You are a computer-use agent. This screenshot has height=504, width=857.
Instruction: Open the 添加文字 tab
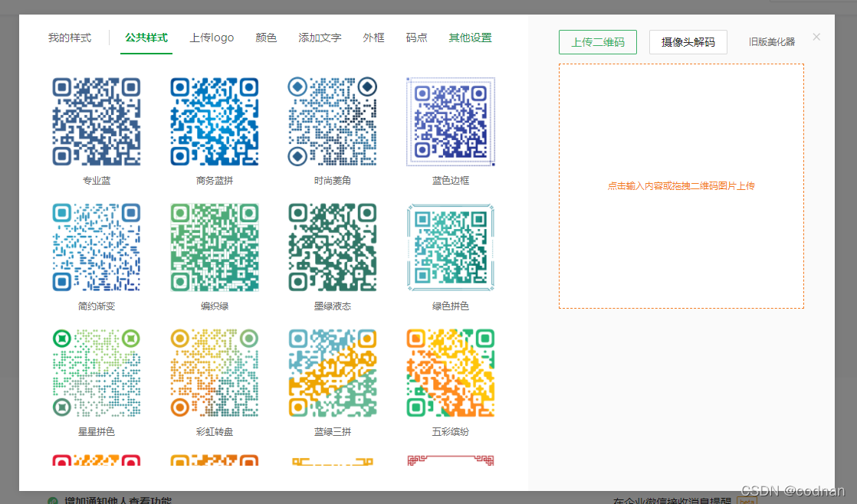click(320, 38)
